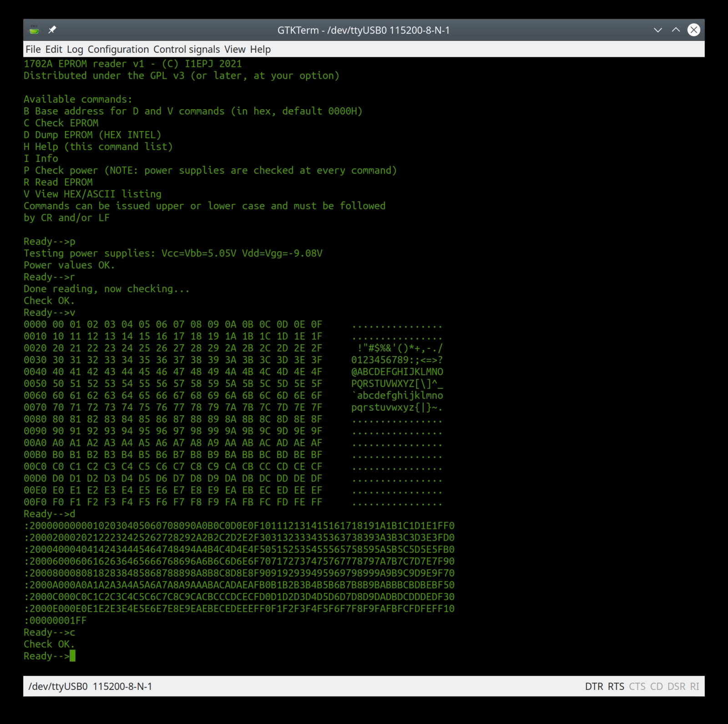Click hex row starting with address 0080
Viewport: 728px width, 724px height.
[x=233, y=419]
